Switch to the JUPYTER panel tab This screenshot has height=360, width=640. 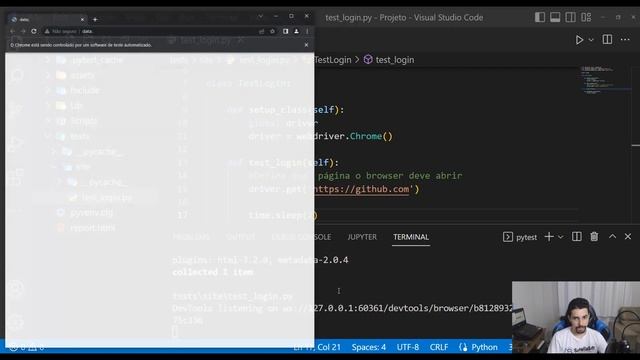click(362, 237)
